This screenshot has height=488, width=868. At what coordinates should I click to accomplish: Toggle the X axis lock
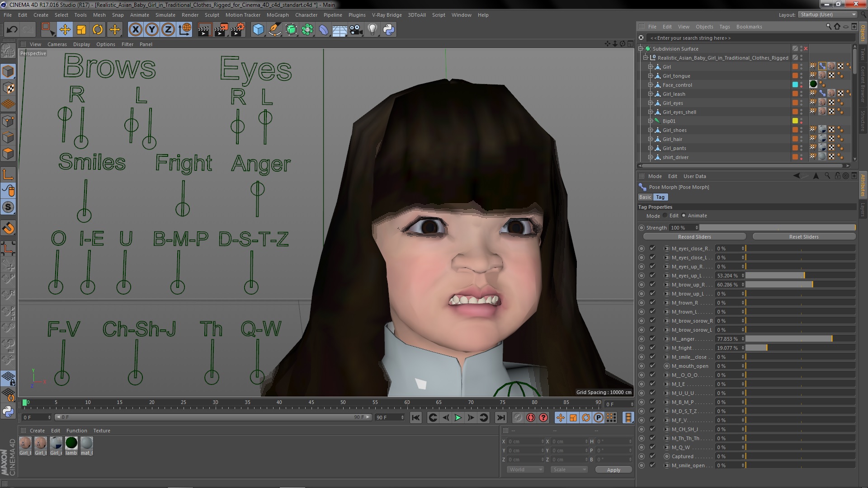[135, 30]
